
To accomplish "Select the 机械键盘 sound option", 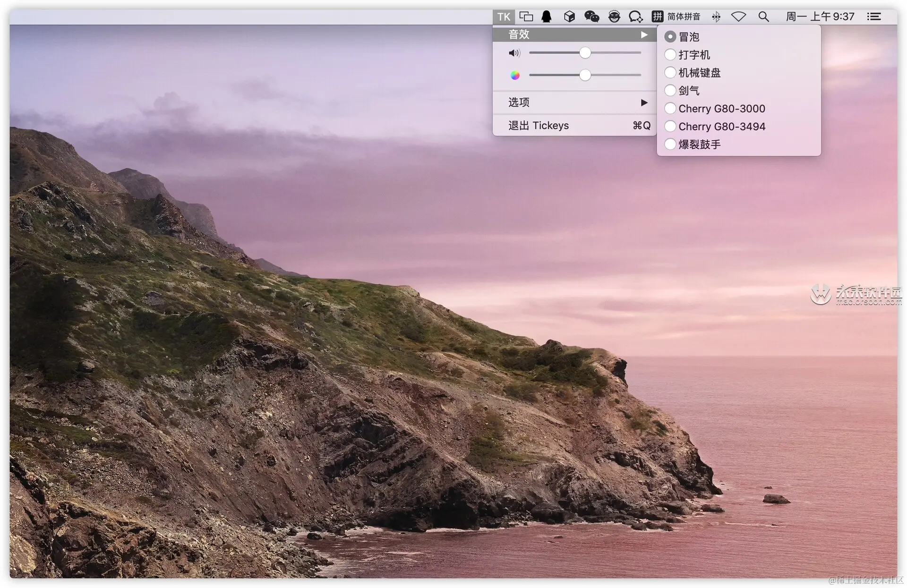I will coord(699,73).
